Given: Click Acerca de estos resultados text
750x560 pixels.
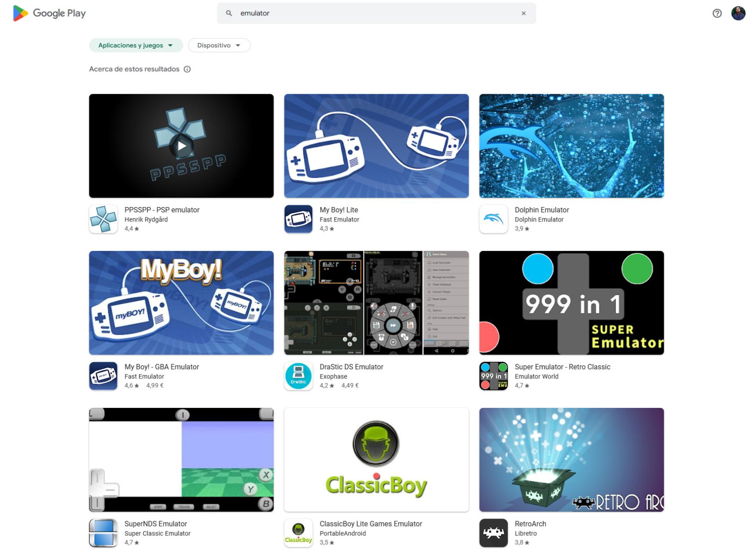Looking at the screenshot, I should [134, 69].
